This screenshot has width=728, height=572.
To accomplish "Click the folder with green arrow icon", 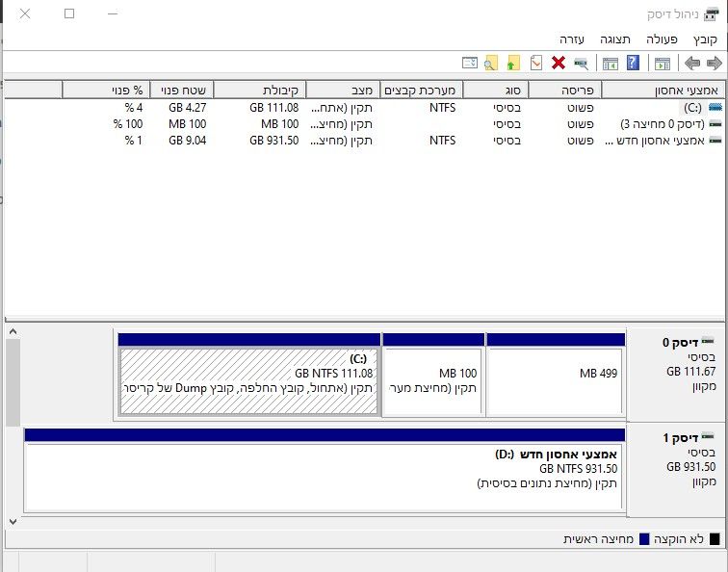I will click(513, 63).
